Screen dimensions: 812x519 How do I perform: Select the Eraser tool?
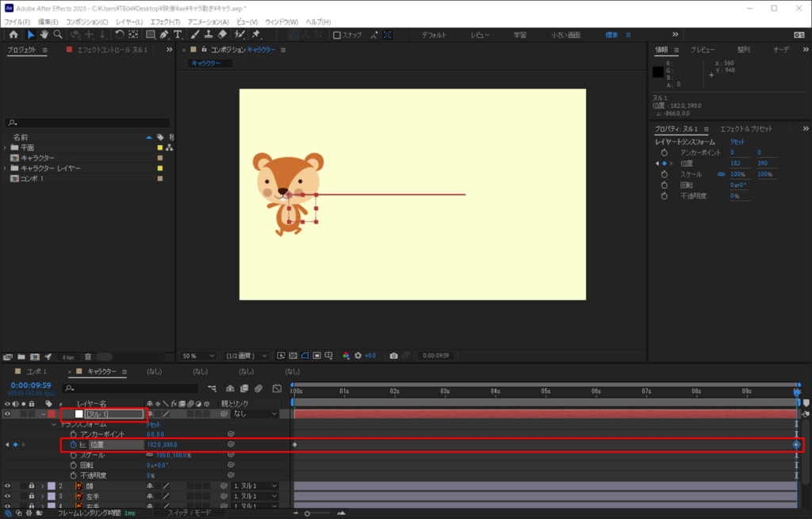click(222, 35)
